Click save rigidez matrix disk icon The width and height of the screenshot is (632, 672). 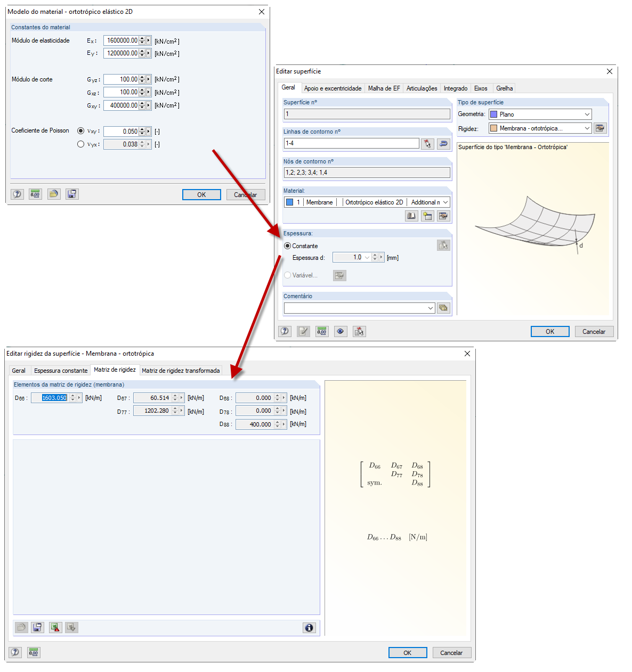[37, 627]
